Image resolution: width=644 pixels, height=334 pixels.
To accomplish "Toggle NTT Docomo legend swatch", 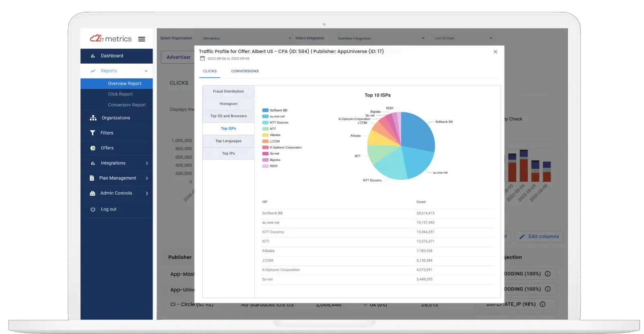I will click(x=265, y=123).
